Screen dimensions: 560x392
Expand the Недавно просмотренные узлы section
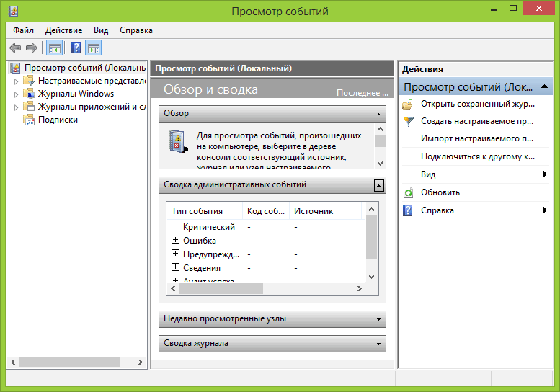pos(378,319)
